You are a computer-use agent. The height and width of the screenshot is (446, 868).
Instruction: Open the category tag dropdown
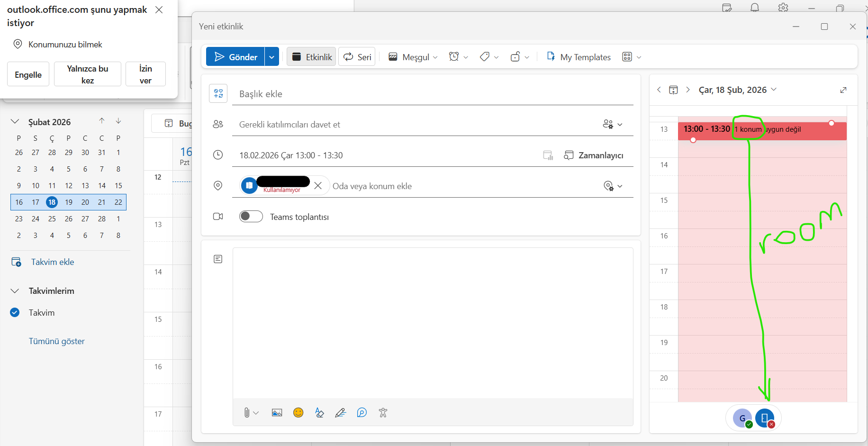tap(489, 57)
